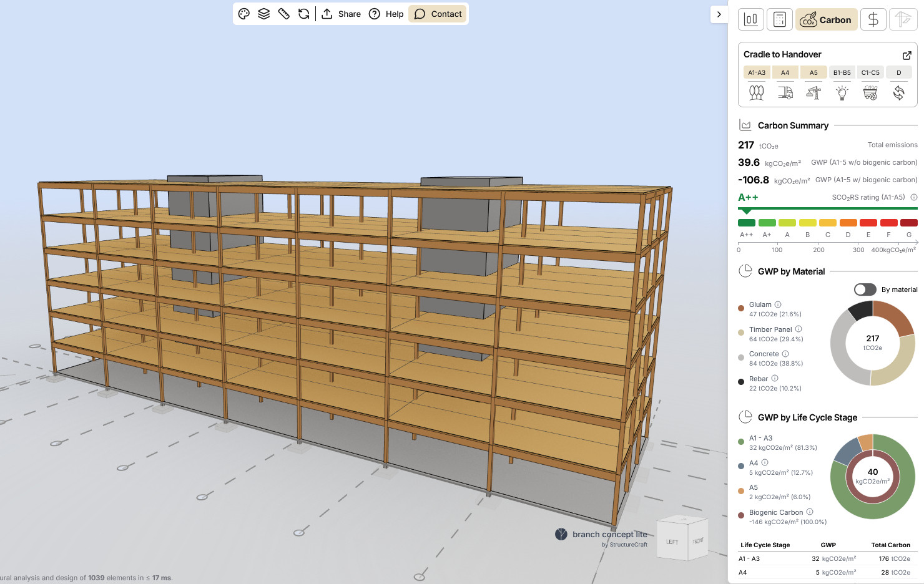Viewport: 924px width, 584px height.
Task: Open the Help menu
Action: pyautogui.click(x=386, y=14)
